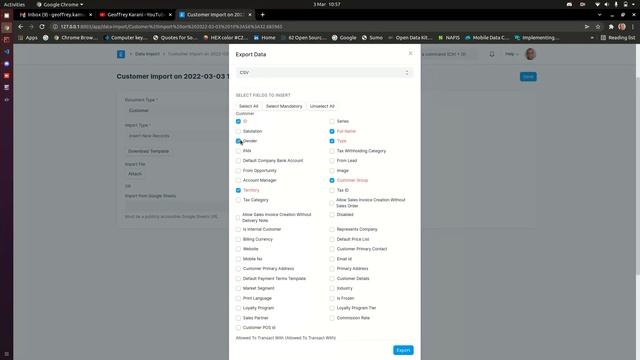640x360 pixels.
Task: Open the Google bookmark
Action: (x=344, y=38)
